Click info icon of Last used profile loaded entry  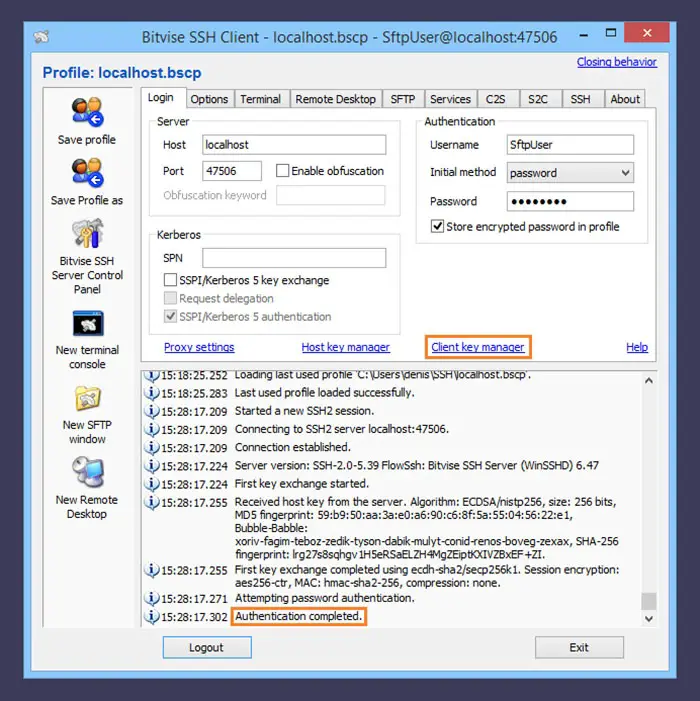tap(152, 393)
